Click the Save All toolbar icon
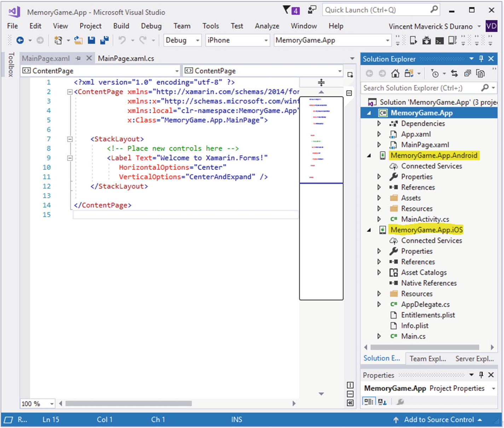This screenshot has height=428, width=504. tap(104, 40)
